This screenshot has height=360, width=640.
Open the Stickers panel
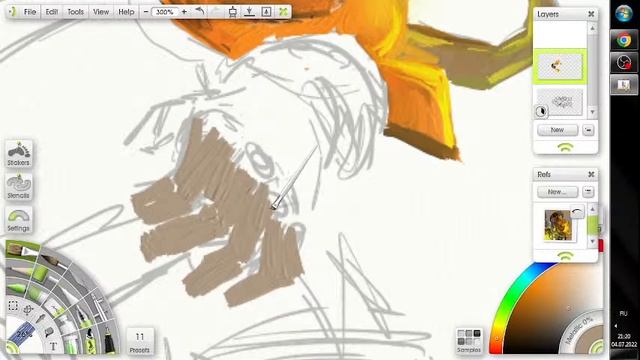click(x=19, y=154)
